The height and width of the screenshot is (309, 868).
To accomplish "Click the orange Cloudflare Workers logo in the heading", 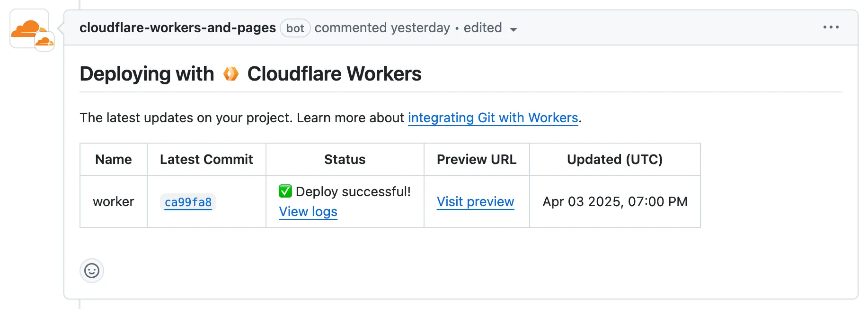I will click(231, 74).
